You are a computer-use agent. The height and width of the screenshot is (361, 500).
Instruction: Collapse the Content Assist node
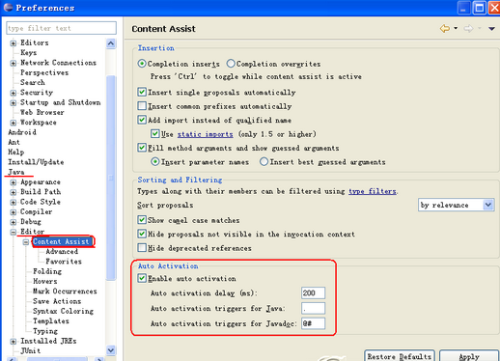tap(26, 242)
